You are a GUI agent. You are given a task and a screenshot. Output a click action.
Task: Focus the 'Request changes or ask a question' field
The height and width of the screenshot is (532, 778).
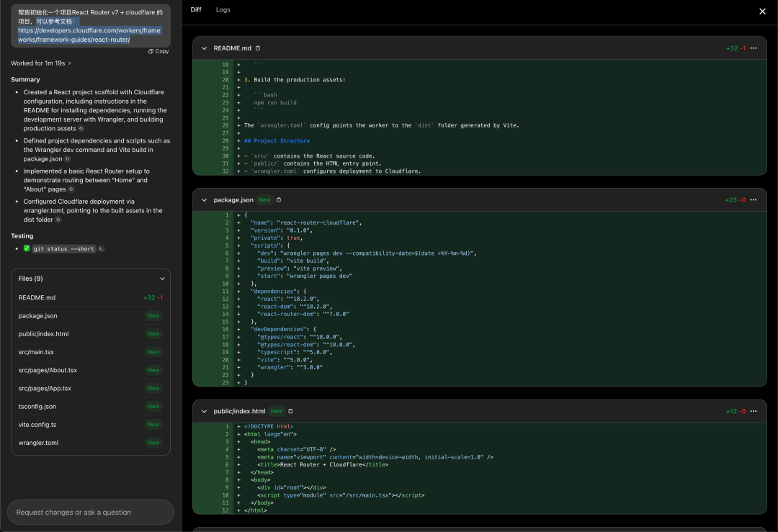(x=91, y=512)
